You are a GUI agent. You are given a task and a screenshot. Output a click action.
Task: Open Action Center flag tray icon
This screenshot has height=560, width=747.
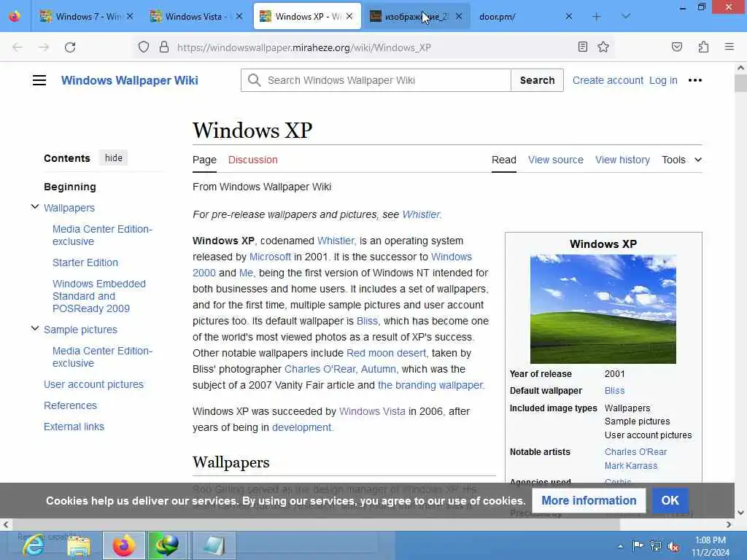pos(638,545)
